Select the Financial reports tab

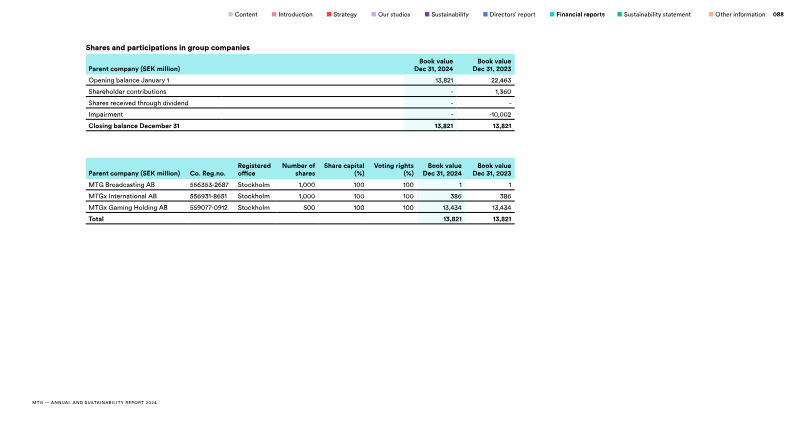click(x=582, y=15)
